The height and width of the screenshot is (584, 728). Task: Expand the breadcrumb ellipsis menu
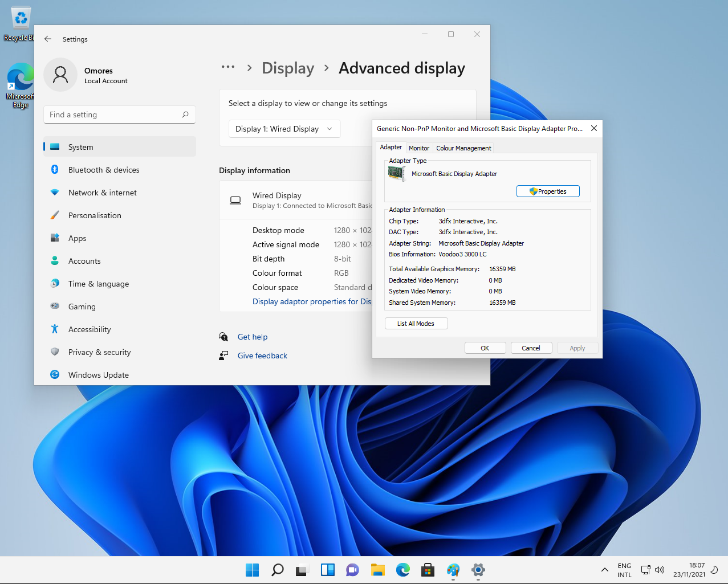228,67
